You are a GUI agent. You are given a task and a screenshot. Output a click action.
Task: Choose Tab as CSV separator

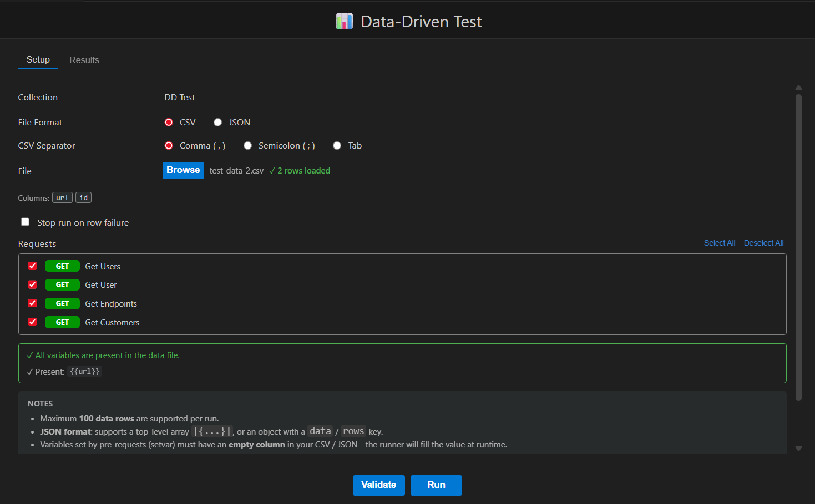337,146
